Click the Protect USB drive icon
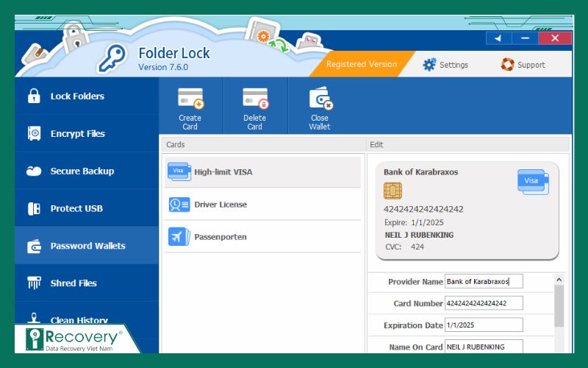Image resolution: width=588 pixels, height=368 pixels. click(x=34, y=209)
